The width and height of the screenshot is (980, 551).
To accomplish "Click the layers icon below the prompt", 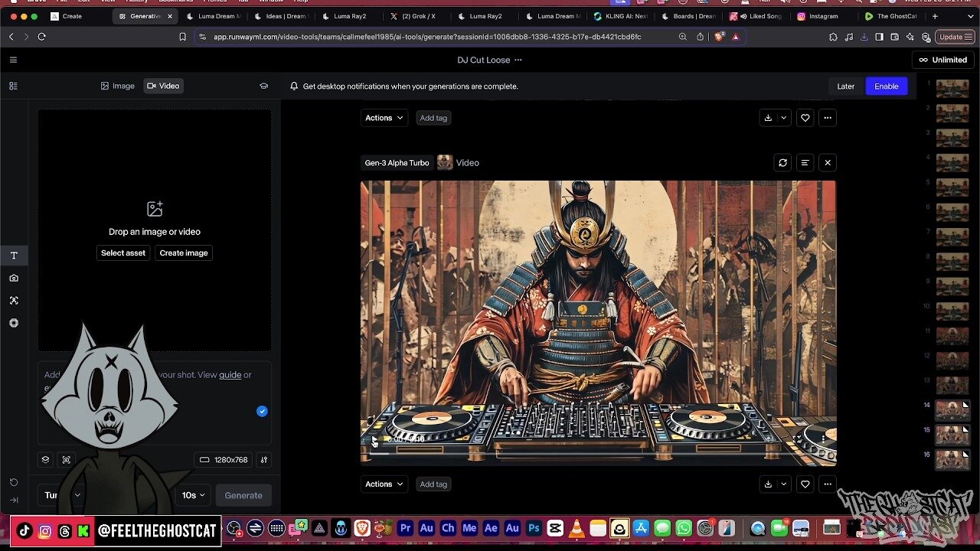I will point(45,460).
